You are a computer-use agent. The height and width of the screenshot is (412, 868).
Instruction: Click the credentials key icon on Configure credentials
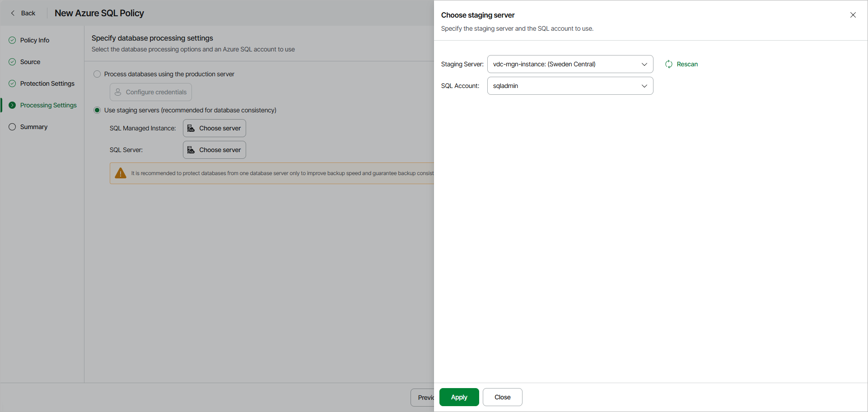[x=118, y=92]
